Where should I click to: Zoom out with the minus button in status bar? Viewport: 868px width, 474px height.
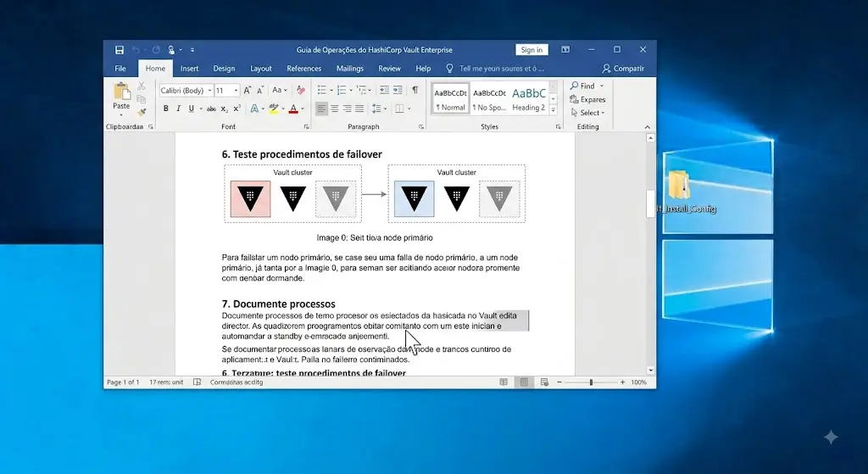(559, 382)
